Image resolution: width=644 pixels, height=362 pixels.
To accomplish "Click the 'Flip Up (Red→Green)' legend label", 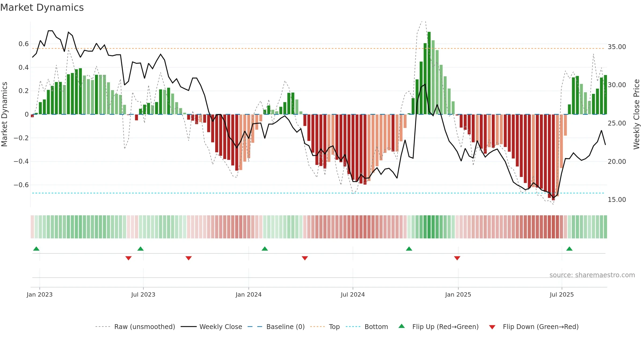I will (x=445, y=327).
